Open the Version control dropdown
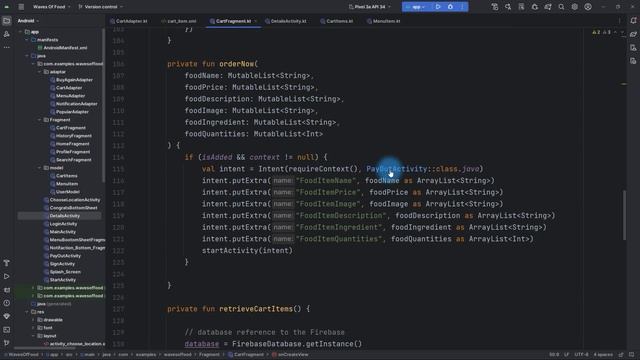The image size is (640, 360). point(100,7)
